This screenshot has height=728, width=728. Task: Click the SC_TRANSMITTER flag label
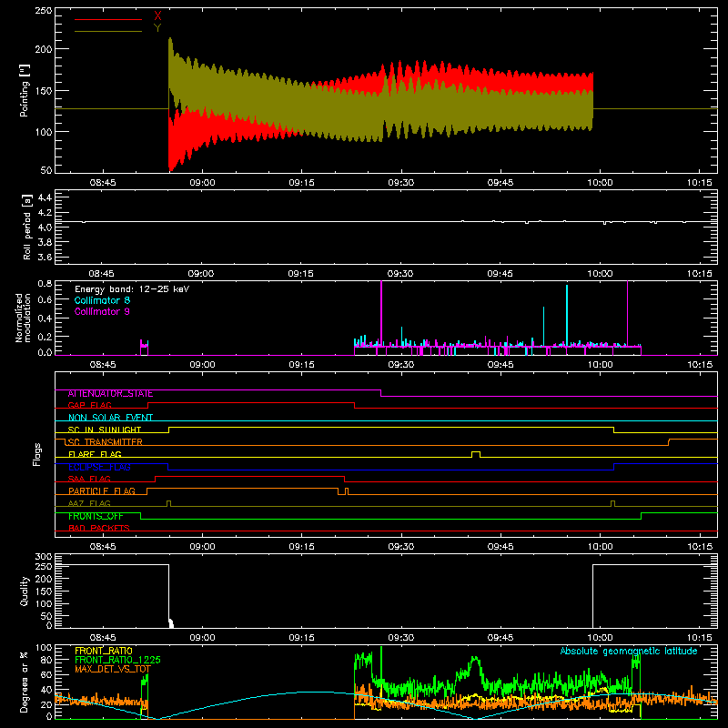pos(106,442)
